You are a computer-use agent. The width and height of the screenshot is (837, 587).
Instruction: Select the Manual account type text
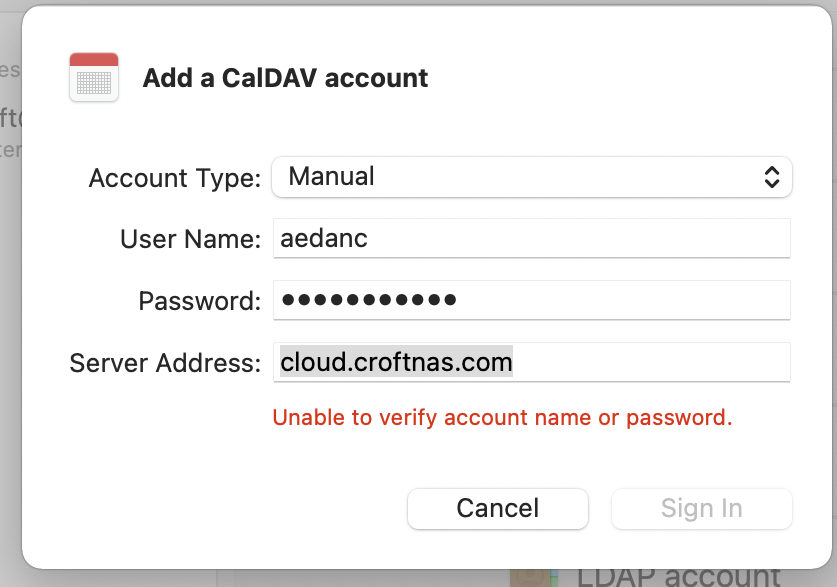331,177
